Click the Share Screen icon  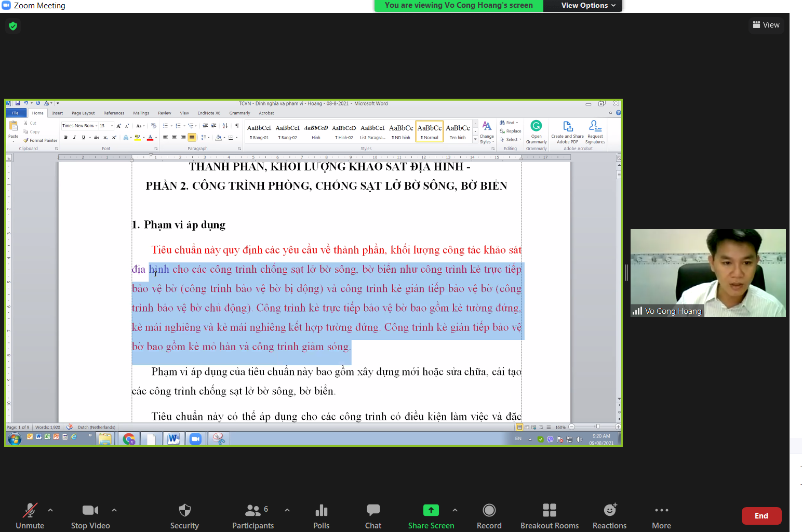click(431, 511)
